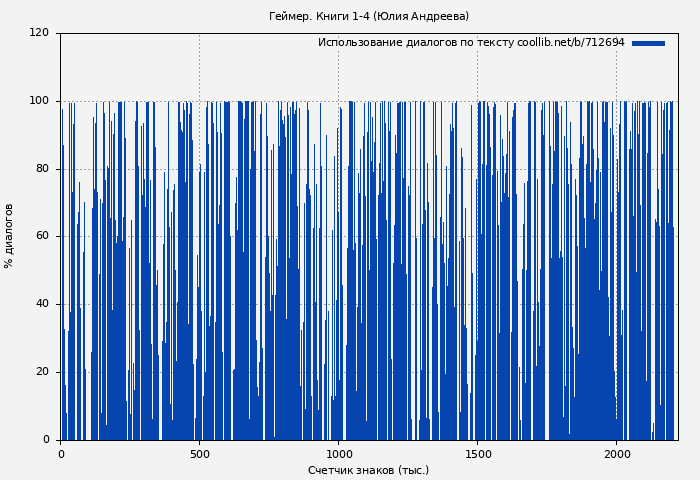
Task: Select the y-axis tick label 60
Action: 42,237
